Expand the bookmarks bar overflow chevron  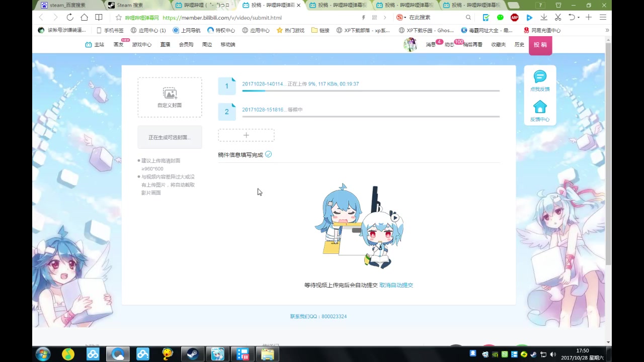tap(607, 30)
